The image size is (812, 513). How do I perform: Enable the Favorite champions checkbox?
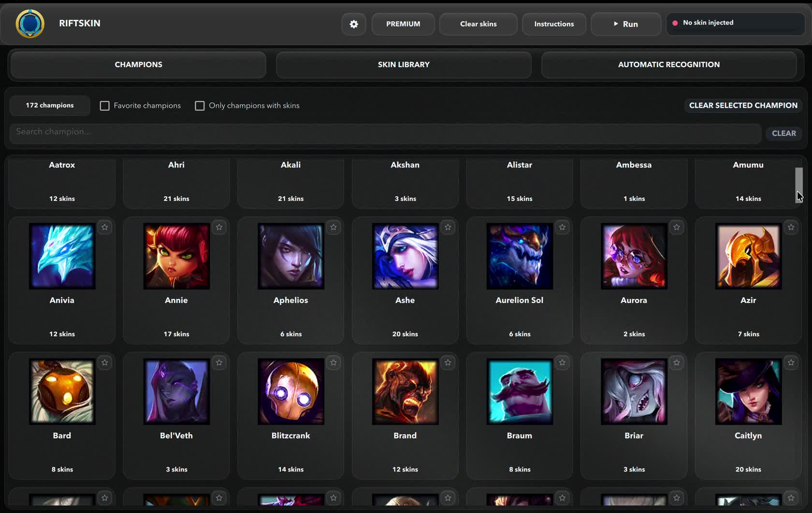click(105, 106)
